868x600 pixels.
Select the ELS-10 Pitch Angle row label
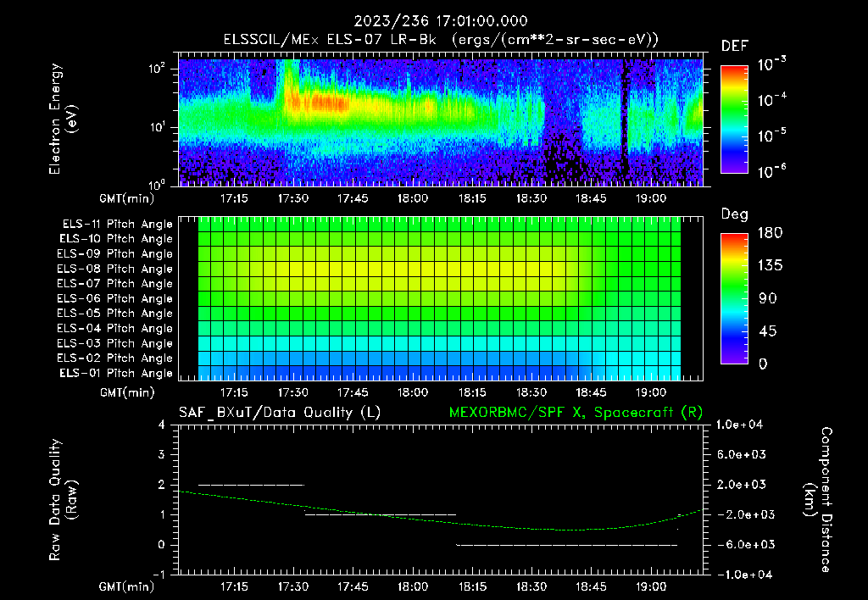pyautogui.click(x=116, y=239)
